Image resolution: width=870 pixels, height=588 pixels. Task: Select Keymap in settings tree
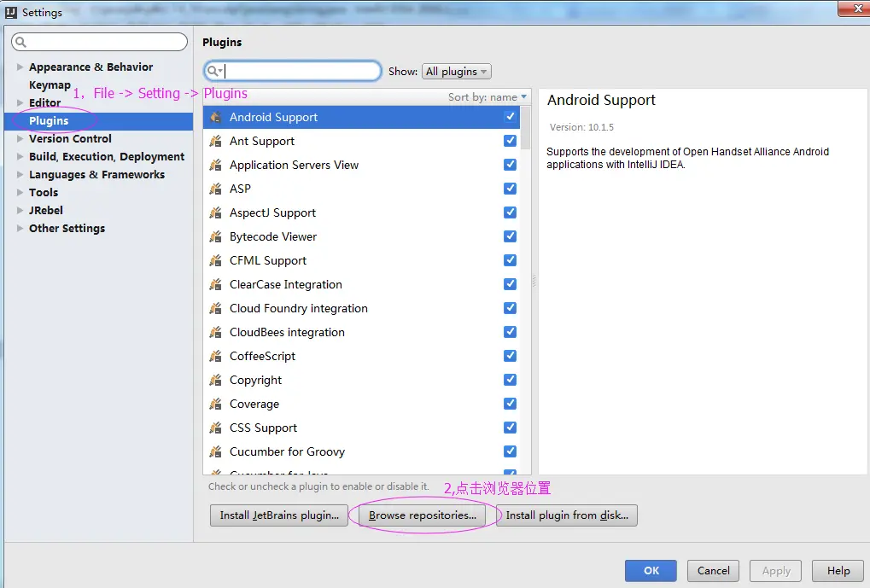[50, 84]
